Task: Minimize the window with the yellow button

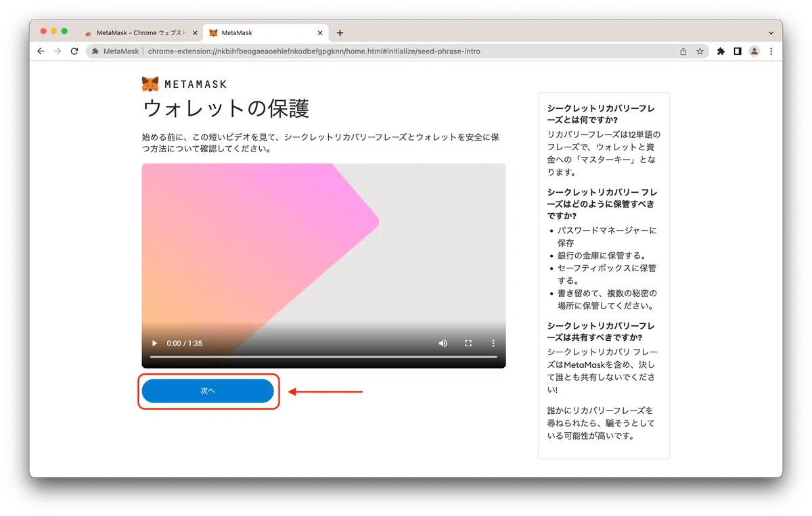Action: tap(54, 31)
